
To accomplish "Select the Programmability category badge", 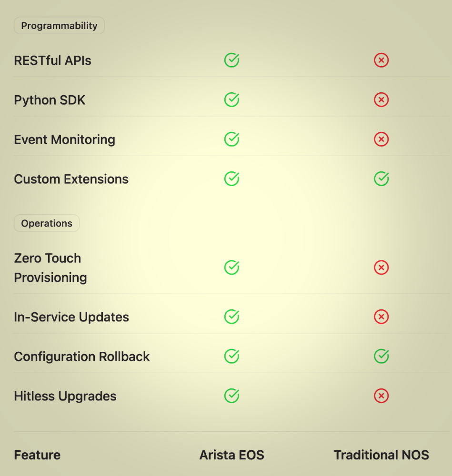I will pyautogui.click(x=59, y=26).
